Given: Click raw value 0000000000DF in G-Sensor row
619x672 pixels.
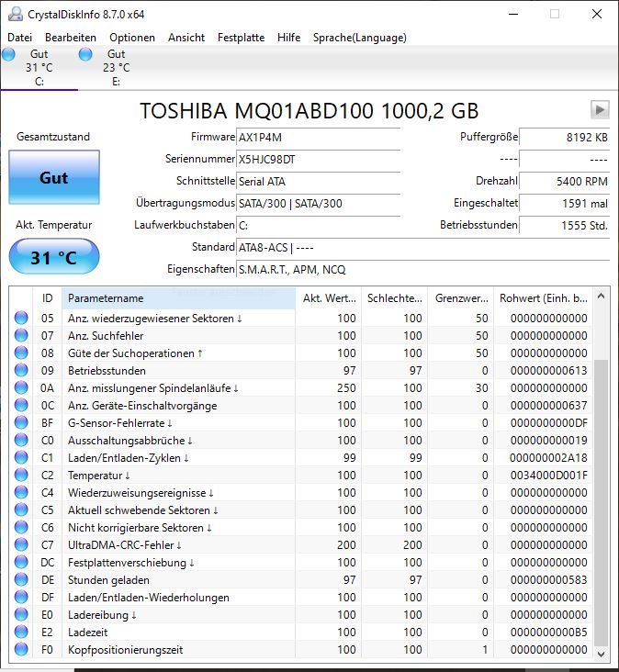Looking at the screenshot, I should point(548,423).
